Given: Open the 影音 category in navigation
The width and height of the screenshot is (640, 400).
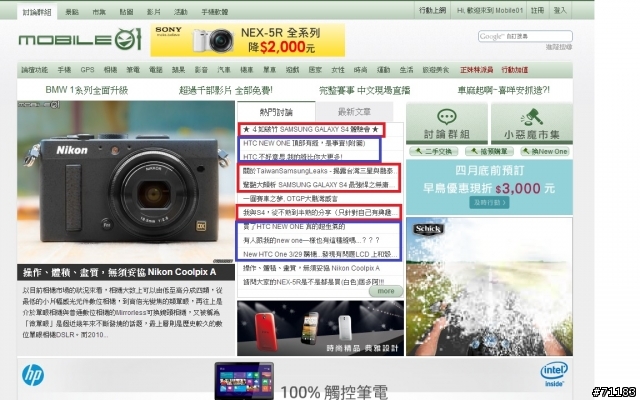Looking at the screenshot, I should point(201,70).
